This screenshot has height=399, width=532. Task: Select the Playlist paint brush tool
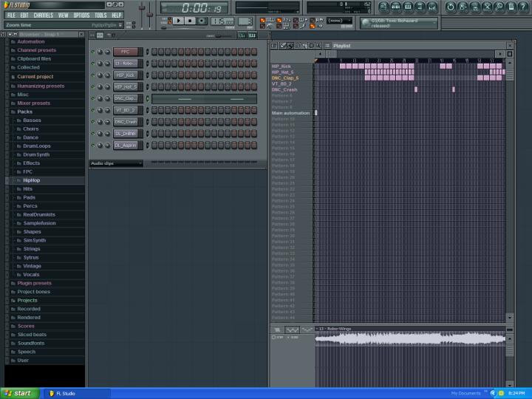290,46
